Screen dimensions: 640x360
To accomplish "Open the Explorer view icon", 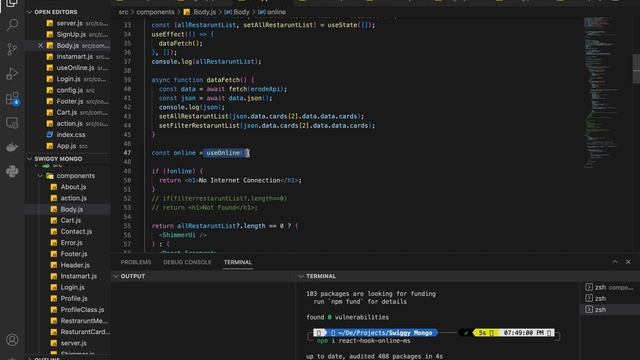I will pyautogui.click(x=12, y=3).
